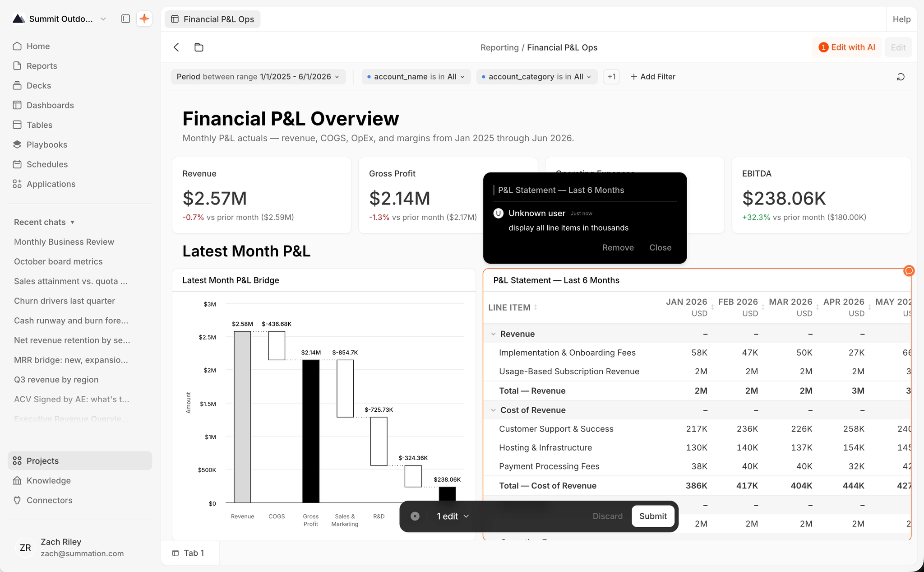Screen dimensions: 924x572
Task: Select the Financial P&L Ops tab
Action: coord(213,19)
